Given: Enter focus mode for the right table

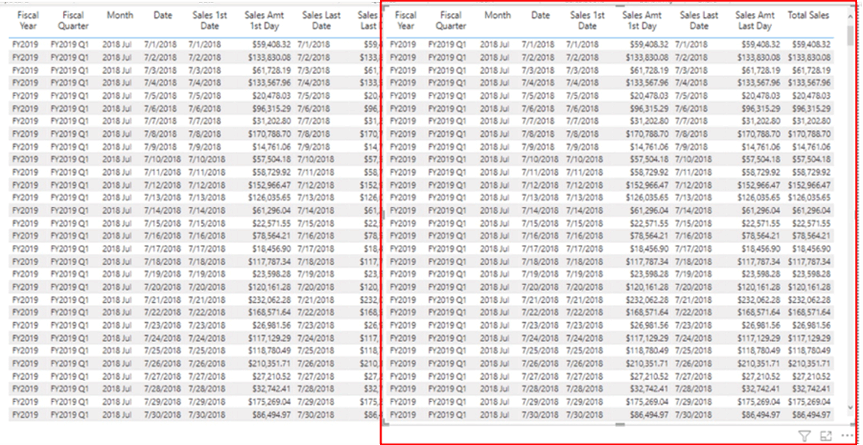Looking at the screenshot, I should [826, 436].
